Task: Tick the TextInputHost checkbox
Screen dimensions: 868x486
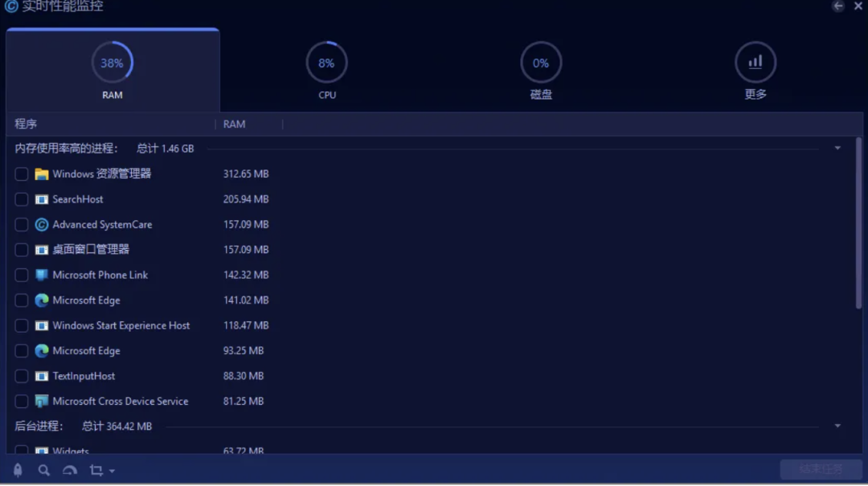Action: click(x=21, y=376)
